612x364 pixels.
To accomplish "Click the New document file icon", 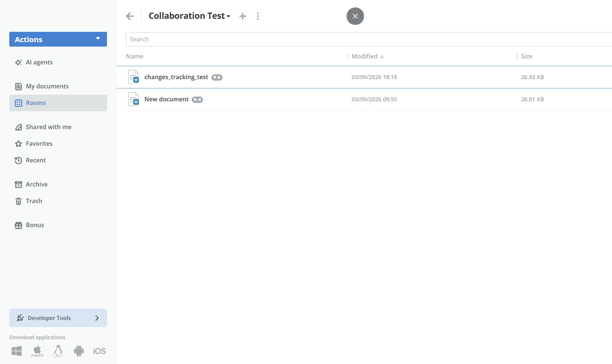I will pyautogui.click(x=133, y=99).
